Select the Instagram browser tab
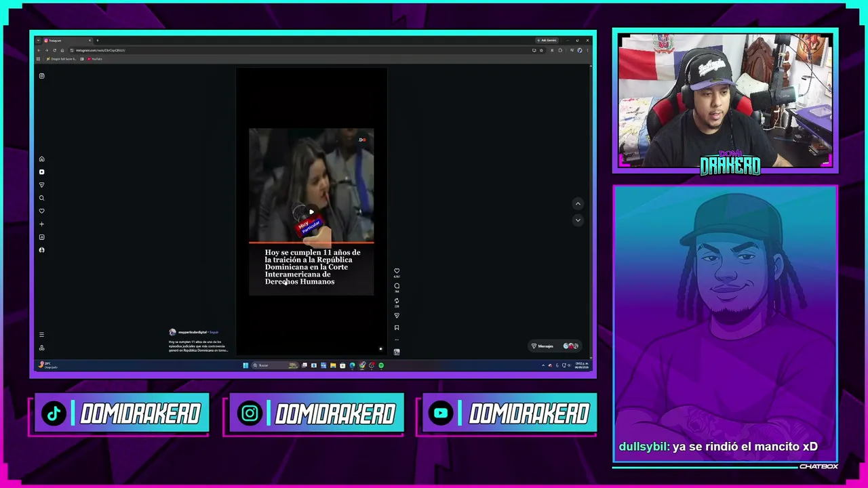868x488 pixels. [66, 41]
